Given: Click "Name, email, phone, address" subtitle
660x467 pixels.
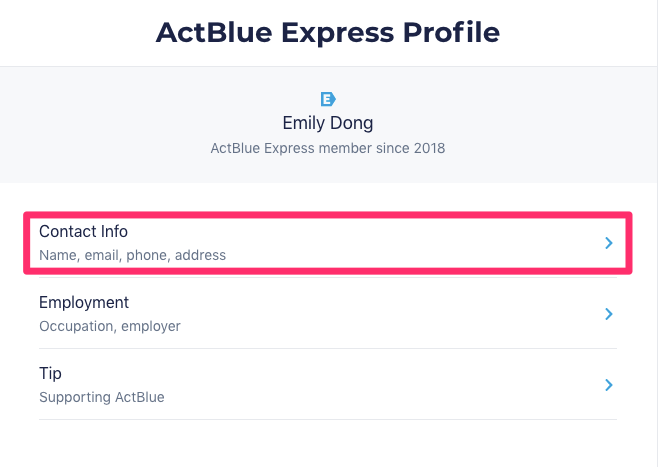Looking at the screenshot, I should coord(132,255).
